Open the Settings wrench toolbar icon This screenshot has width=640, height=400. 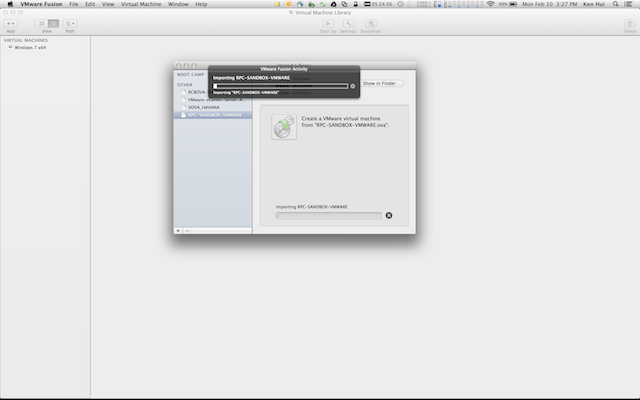pyautogui.click(x=348, y=24)
